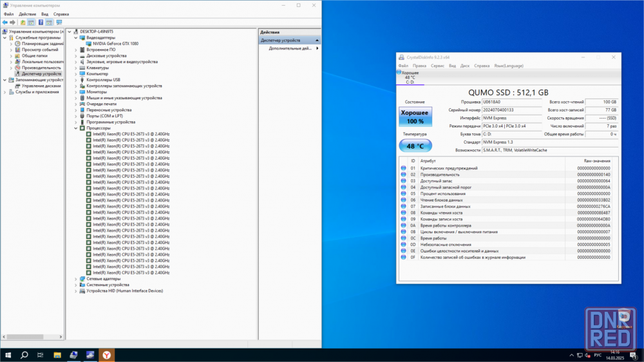Click the 48 °C temperature button

[415, 146]
